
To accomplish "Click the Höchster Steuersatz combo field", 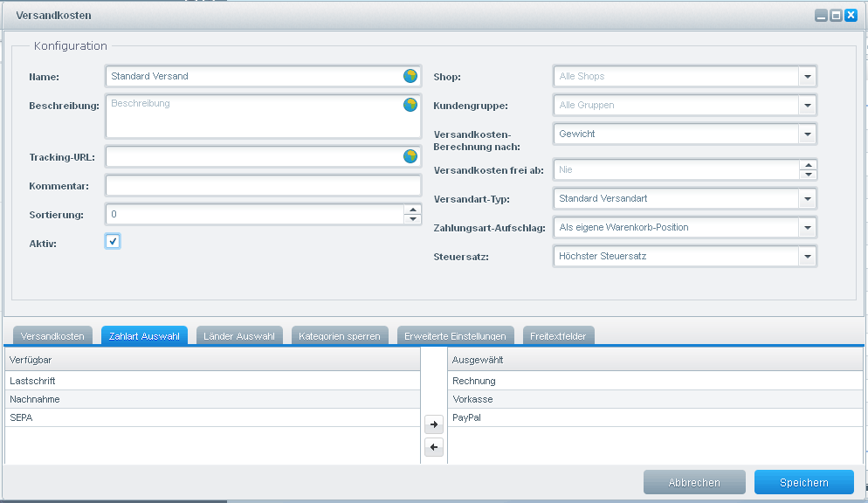I will [677, 256].
